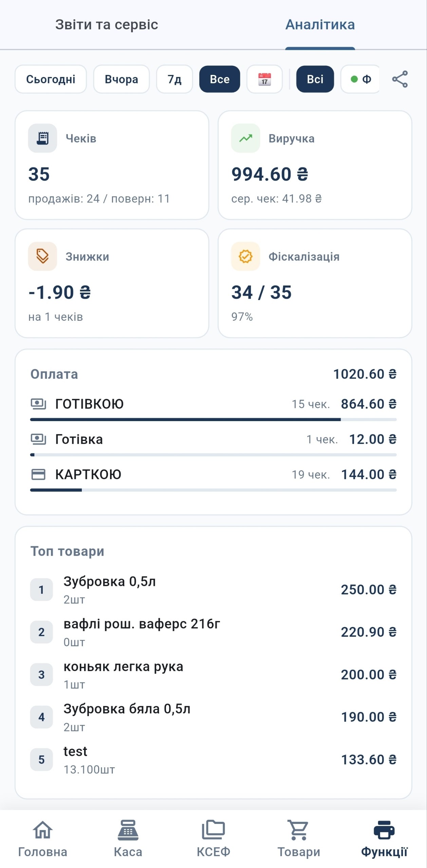The image size is (427, 868).
Task: Tap the Знижки tag icon
Action: (x=42, y=256)
